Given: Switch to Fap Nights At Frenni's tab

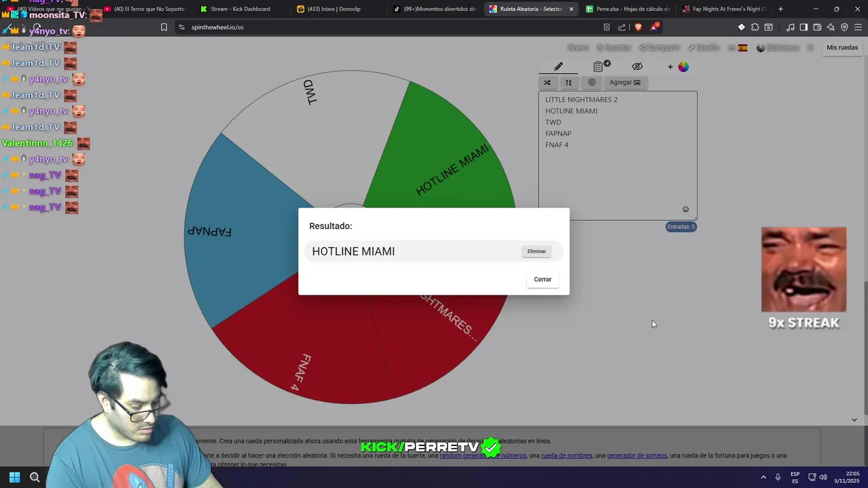Looking at the screenshot, I should [724, 9].
